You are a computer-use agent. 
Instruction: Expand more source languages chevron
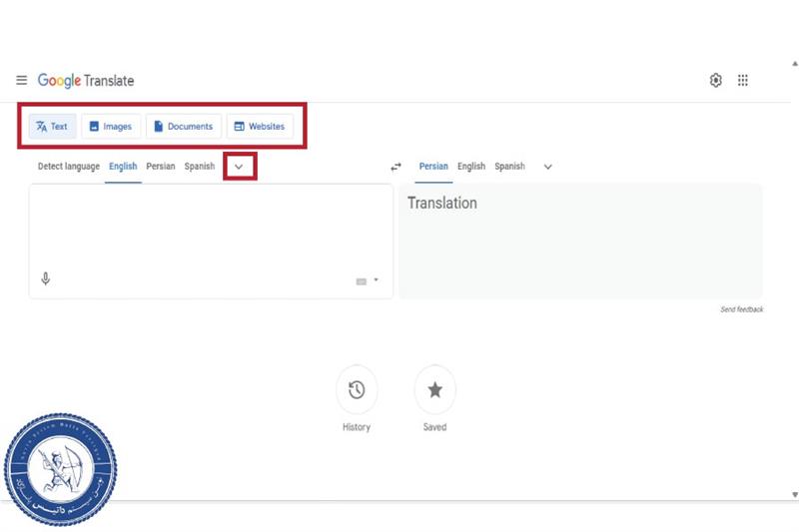239,167
